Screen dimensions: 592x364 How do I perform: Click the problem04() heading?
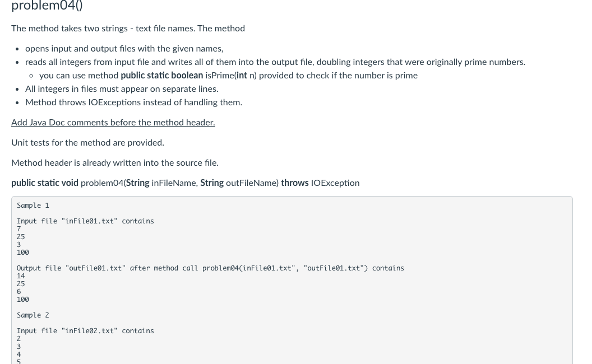[47, 5]
